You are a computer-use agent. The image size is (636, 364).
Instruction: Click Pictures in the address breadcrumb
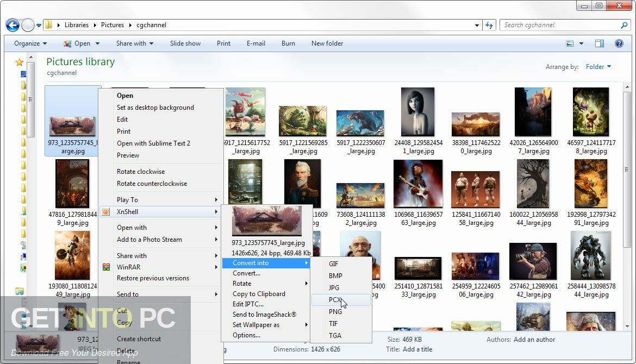pos(113,25)
